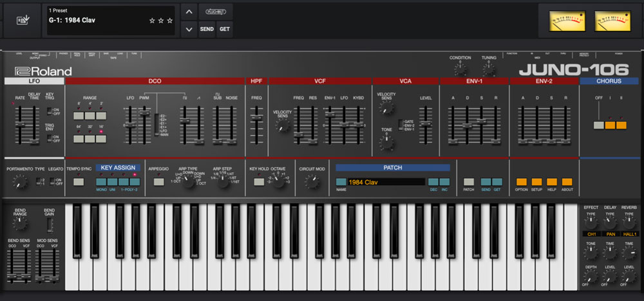Toggle the KEY HOLD button
Screen dimensions: 644x301
tap(259, 182)
